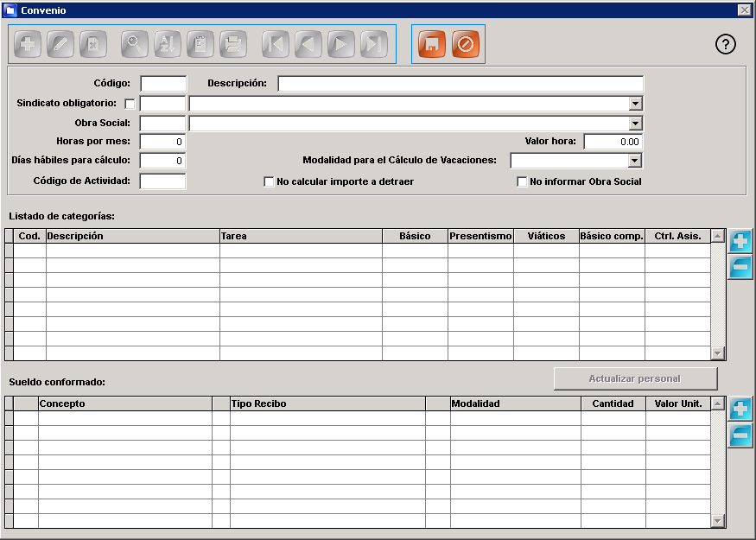756x540 pixels.
Task: Click the pencil edit record icon
Action: (x=60, y=44)
